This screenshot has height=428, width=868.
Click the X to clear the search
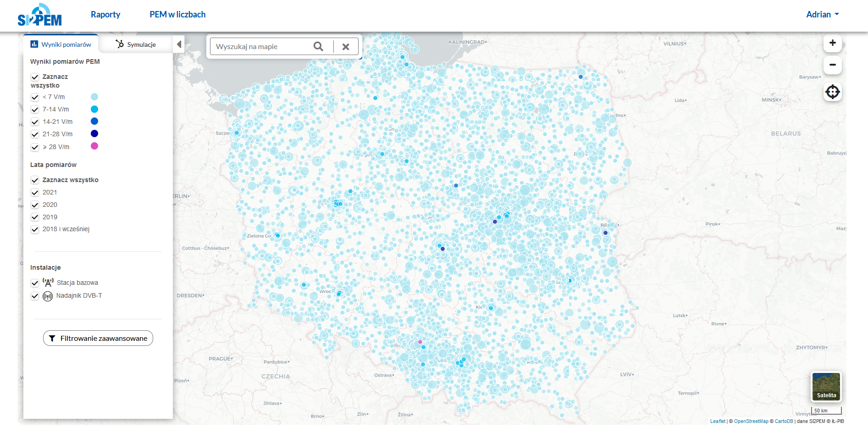click(346, 46)
